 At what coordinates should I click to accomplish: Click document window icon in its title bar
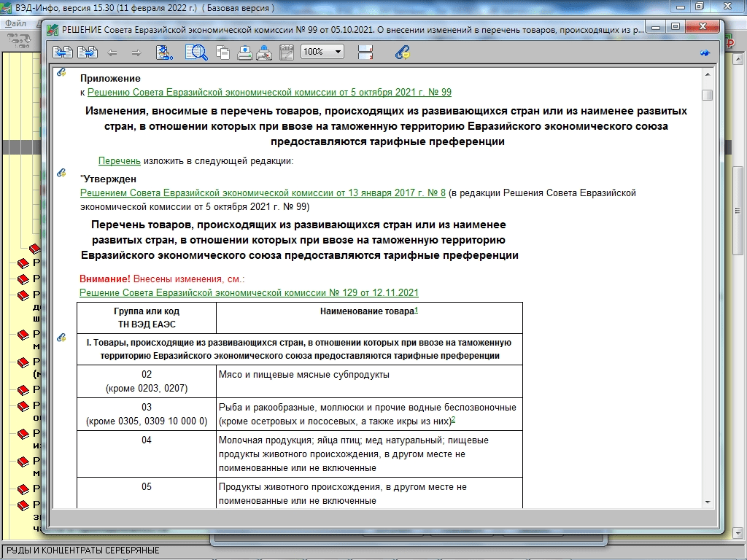pos(53,30)
